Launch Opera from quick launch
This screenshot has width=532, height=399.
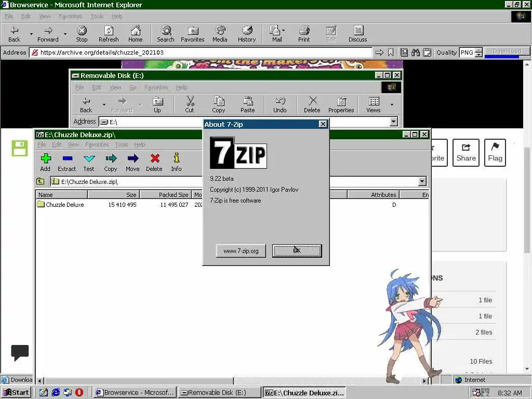click(x=79, y=393)
